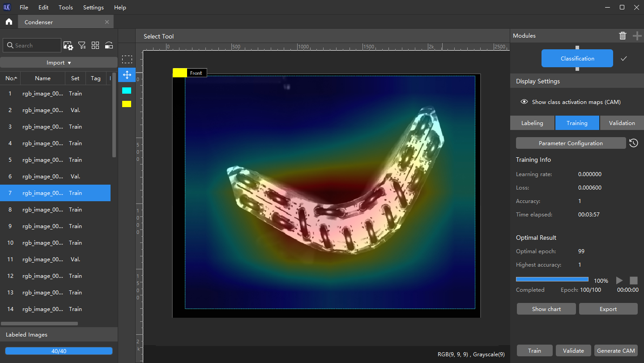Stop training with the square icon

point(633,281)
